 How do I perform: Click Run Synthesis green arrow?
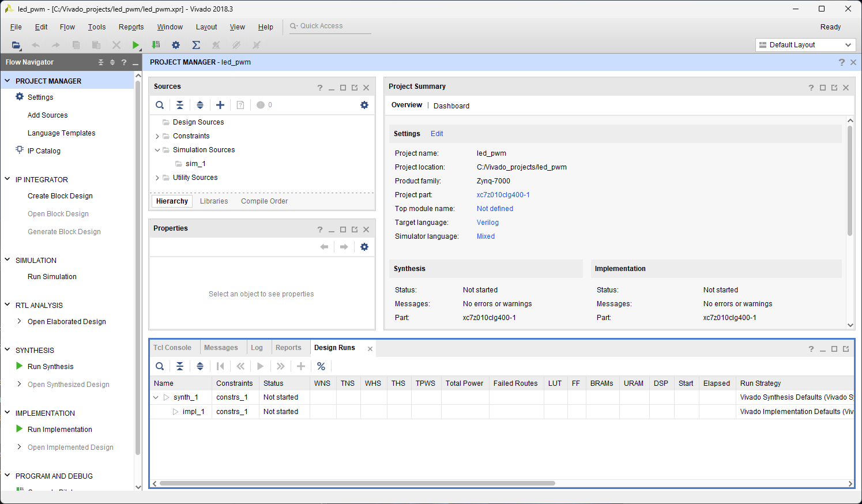click(20, 366)
